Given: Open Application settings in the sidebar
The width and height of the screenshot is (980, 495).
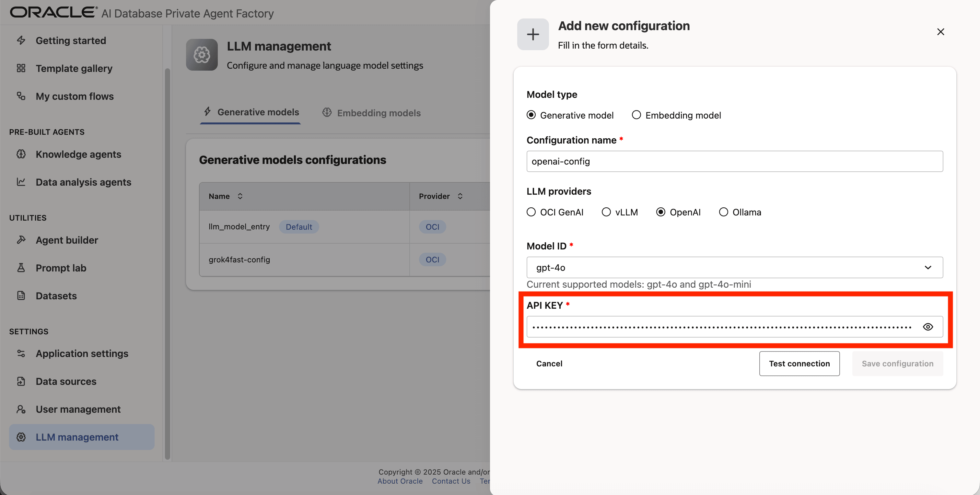Looking at the screenshot, I should click(x=82, y=353).
